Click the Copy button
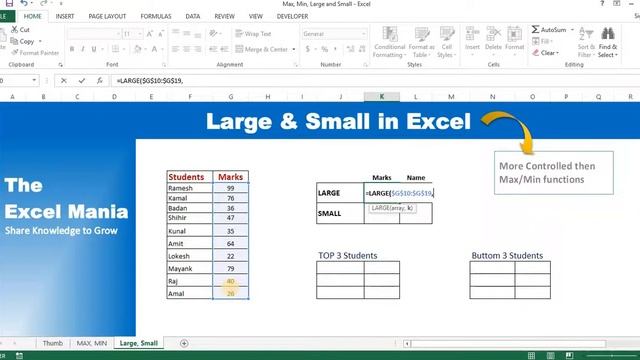Viewport: 640px width, 360px height. coord(22,41)
